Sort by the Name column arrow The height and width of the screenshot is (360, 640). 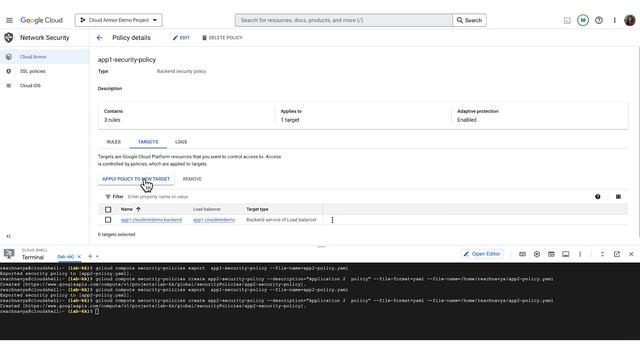tap(138, 209)
